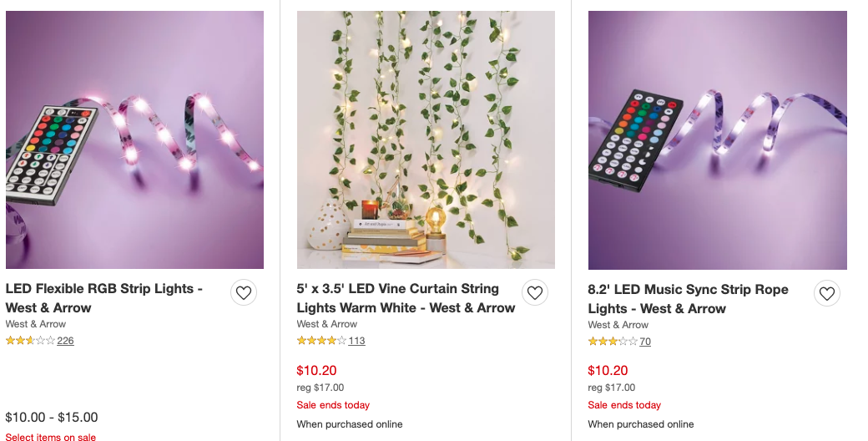Click the $10.00 - $15.00 price range

tap(52, 418)
